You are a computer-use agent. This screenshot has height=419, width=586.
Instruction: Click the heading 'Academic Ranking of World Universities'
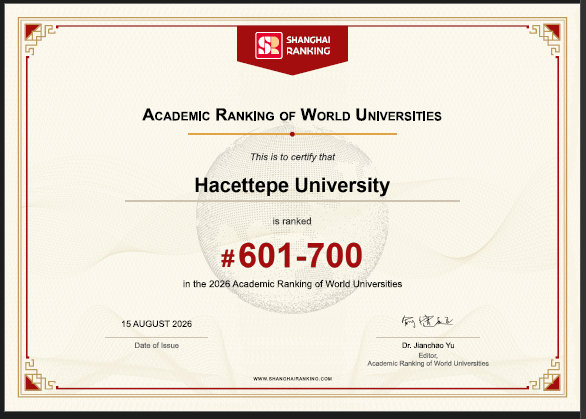coord(292,115)
